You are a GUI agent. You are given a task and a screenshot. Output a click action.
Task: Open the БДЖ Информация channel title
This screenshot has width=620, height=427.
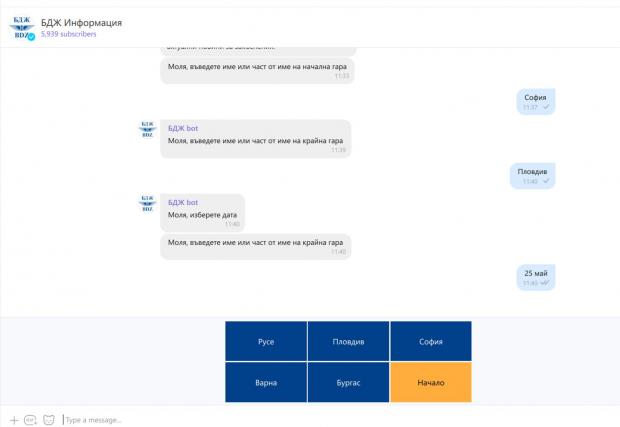point(81,23)
